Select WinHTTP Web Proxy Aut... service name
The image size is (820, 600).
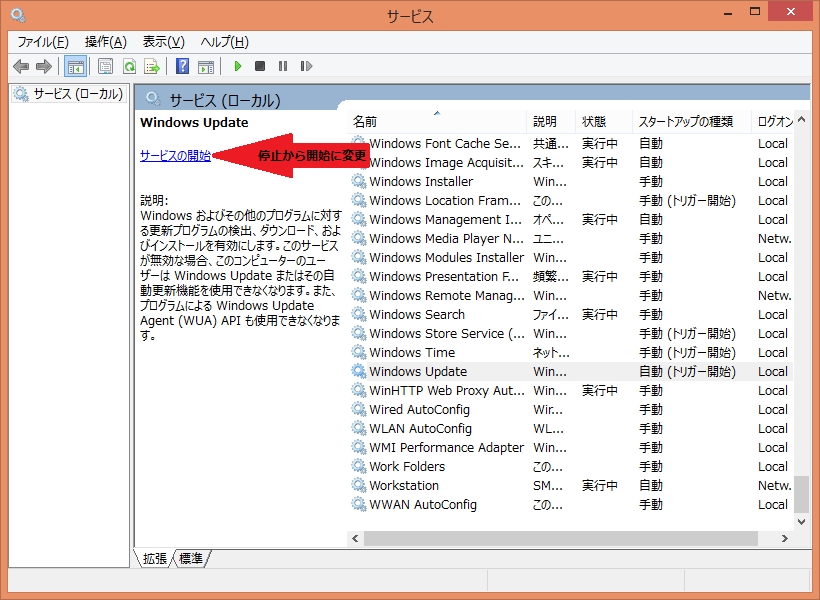tap(447, 390)
